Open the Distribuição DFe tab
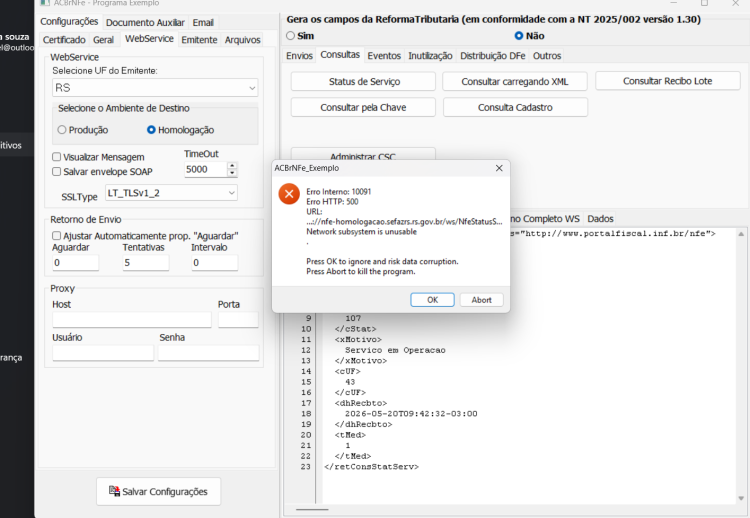The width and height of the screenshot is (750, 518). click(x=493, y=55)
